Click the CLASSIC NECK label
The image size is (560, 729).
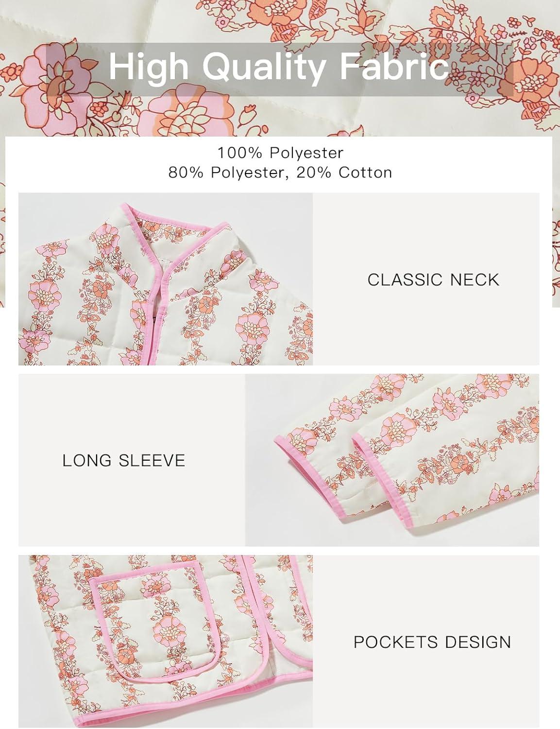(433, 279)
